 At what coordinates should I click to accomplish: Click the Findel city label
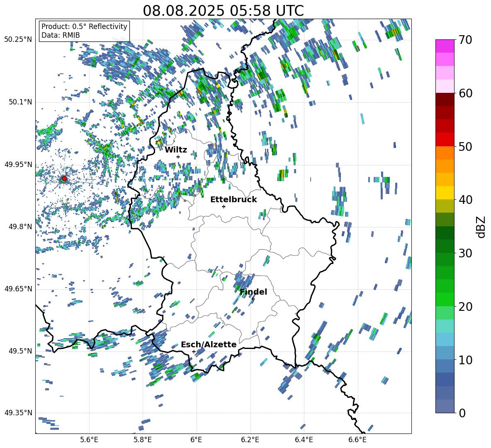pos(253,292)
